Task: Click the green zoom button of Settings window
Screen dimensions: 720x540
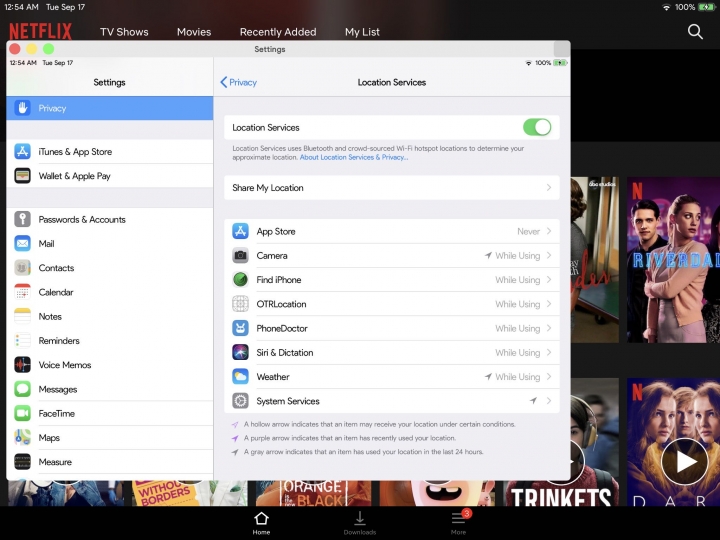Action: pos(48,49)
